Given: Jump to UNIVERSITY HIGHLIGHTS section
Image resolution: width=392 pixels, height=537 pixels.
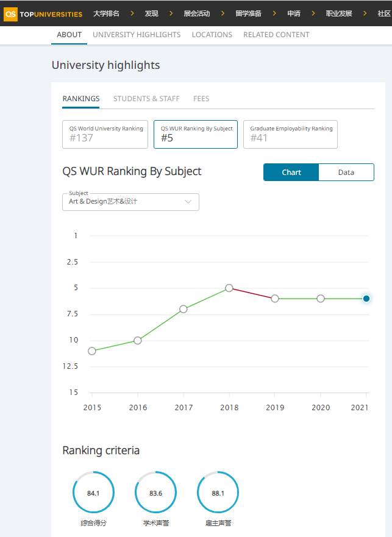Looking at the screenshot, I should pyautogui.click(x=137, y=35).
